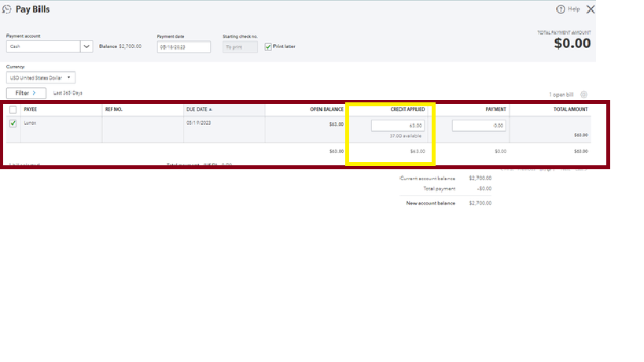Click the Starting check no. field

click(x=240, y=47)
